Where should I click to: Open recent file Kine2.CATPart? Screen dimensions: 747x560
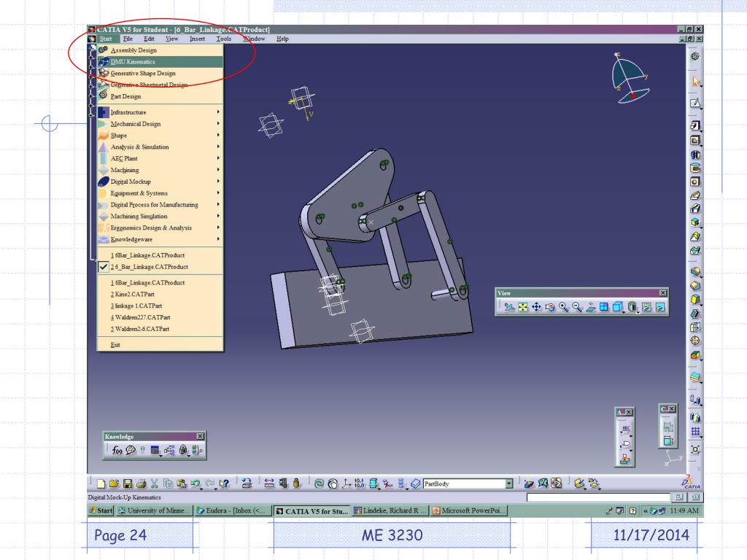(160, 295)
